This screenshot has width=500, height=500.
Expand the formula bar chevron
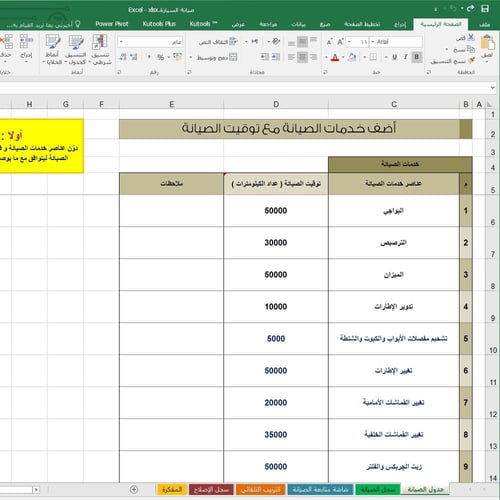[493, 88]
